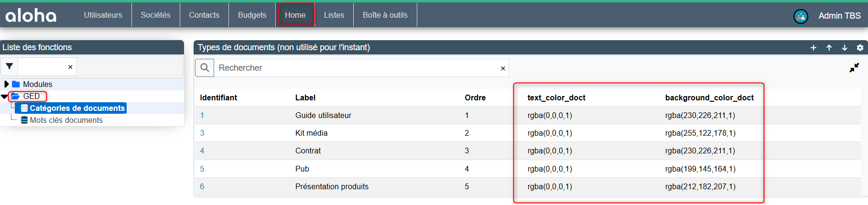
Task: Open identifier link 1
Action: (x=202, y=115)
